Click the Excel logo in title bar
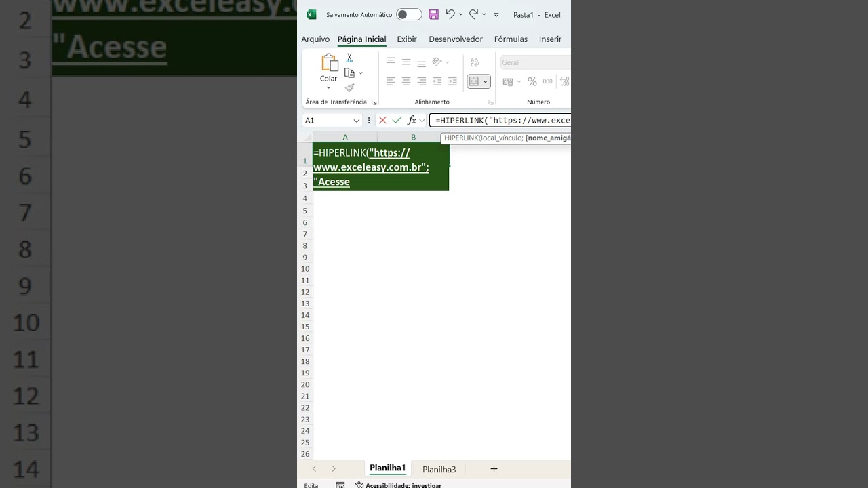 coord(311,14)
